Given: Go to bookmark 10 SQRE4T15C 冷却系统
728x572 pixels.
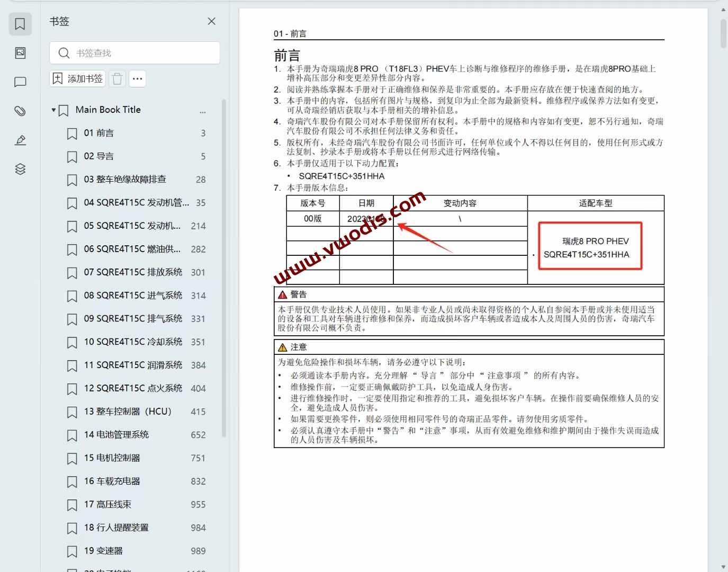Looking at the screenshot, I should coord(133,342).
